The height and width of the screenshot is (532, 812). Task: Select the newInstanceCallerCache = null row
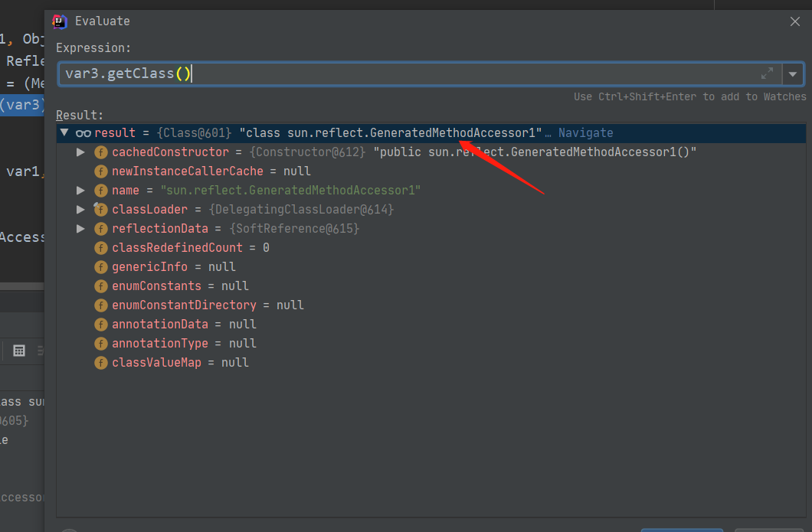[431, 171]
